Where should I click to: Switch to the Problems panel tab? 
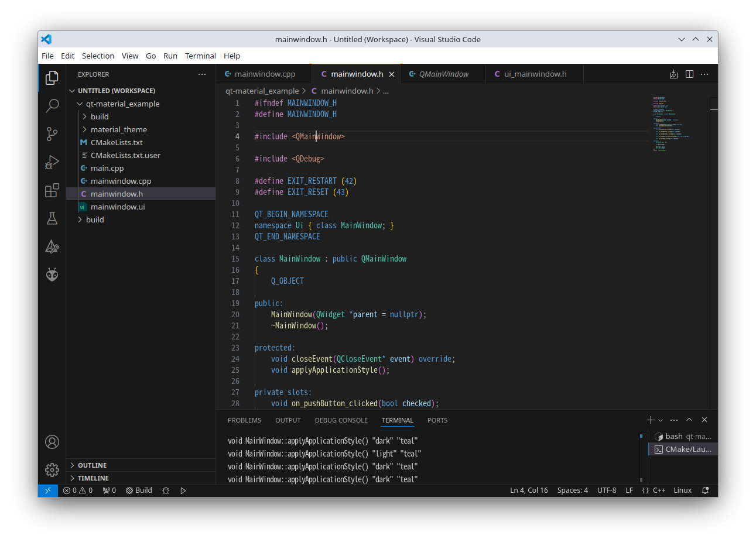click(x=244, y=420)
